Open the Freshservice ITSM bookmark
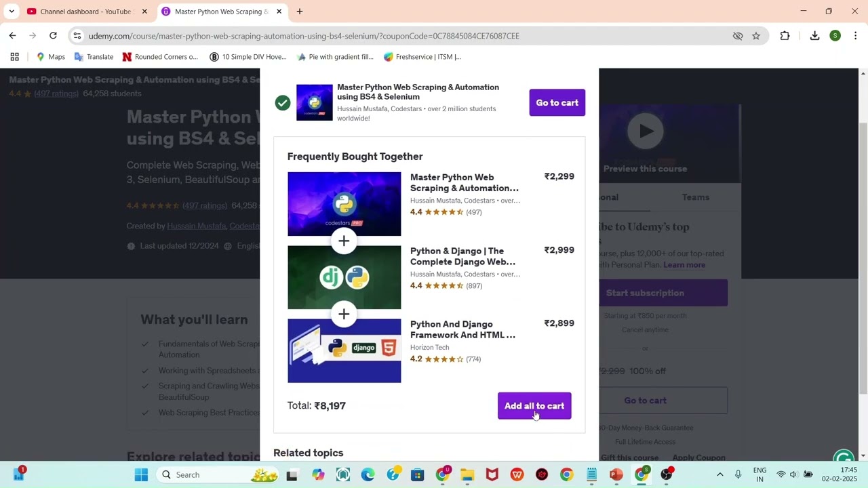868x488 pixels. pyautogui.click(x=422, y=57)
